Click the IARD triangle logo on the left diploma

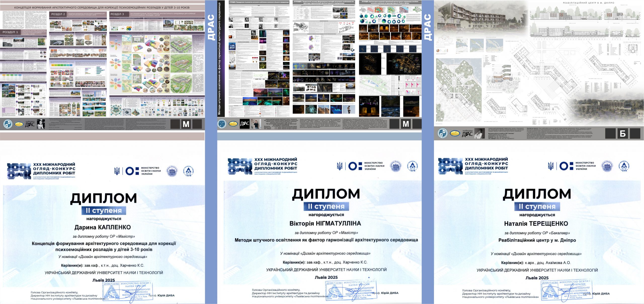pyautogui.click(x=188, y=171)
